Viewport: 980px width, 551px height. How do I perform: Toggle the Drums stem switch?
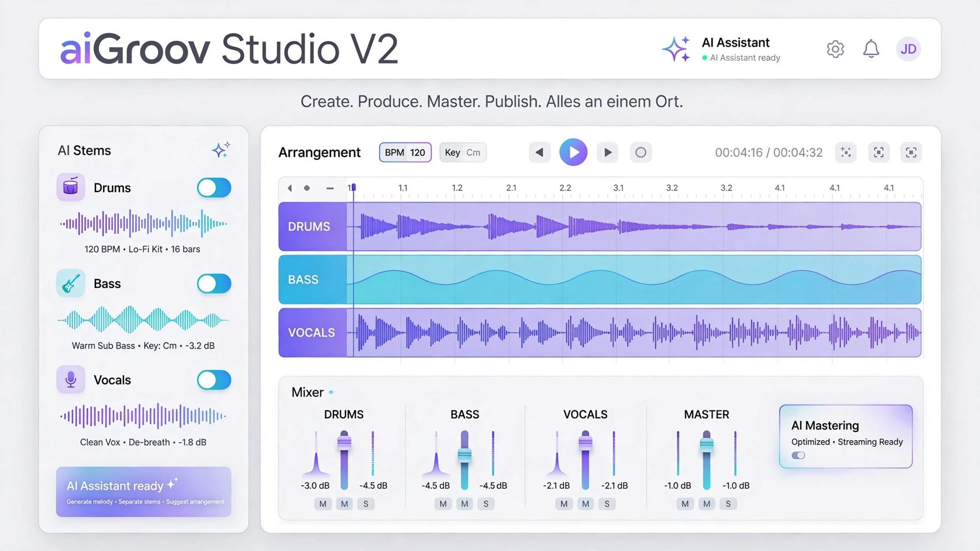(x=214, y=187)
